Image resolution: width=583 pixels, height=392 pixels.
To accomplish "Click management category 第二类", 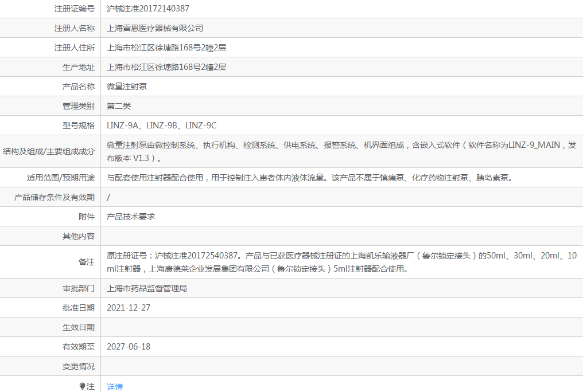I will tap(119, 106).
